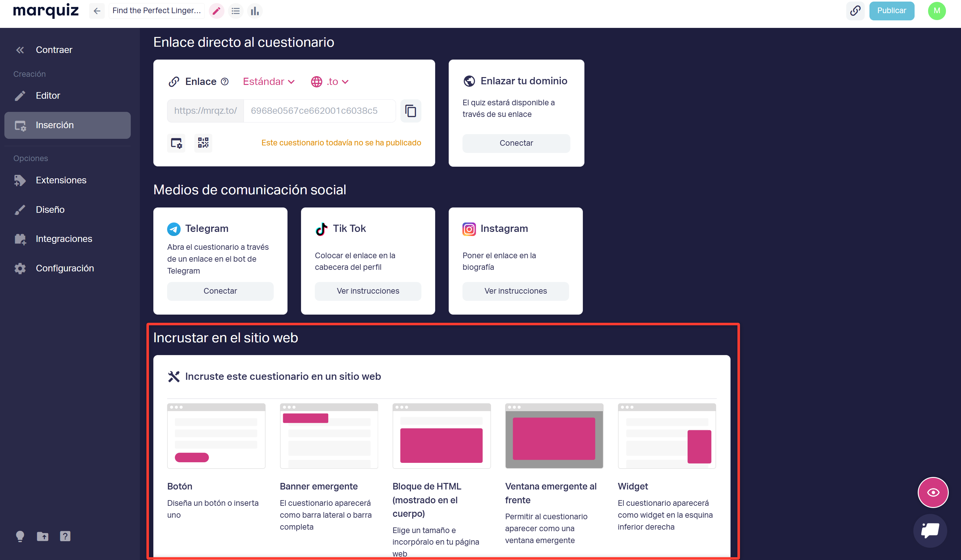Open the QR code generator icon
The width and height of the screenshot is (961, 560).
pos(203,143)
